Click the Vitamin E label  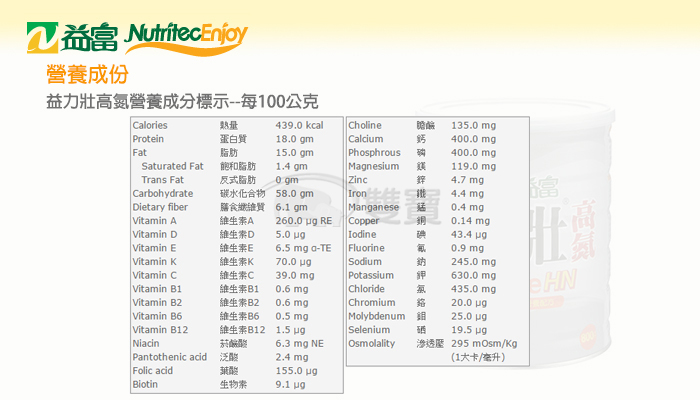tap(154, 248)
